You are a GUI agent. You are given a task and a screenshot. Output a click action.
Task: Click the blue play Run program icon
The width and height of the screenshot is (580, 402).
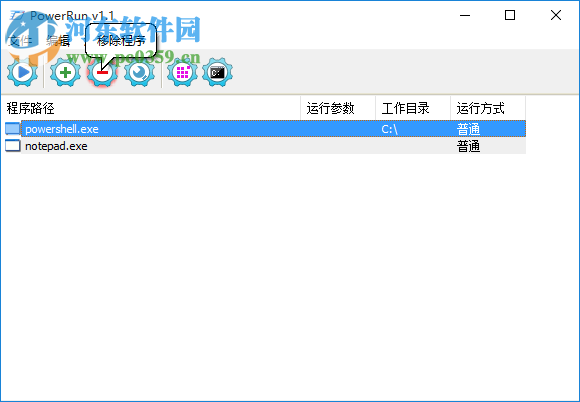click(23, 72)
